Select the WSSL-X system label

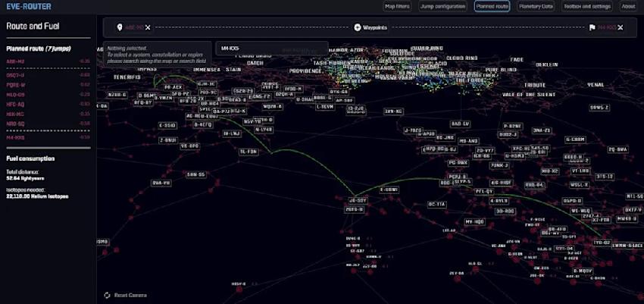coord(579,185)
